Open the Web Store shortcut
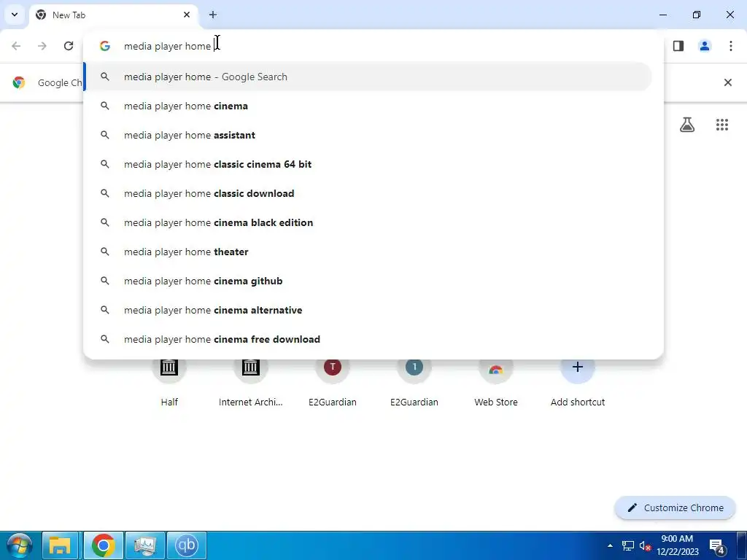The width and height of the screenshot is (747, 560). [496, 382]
